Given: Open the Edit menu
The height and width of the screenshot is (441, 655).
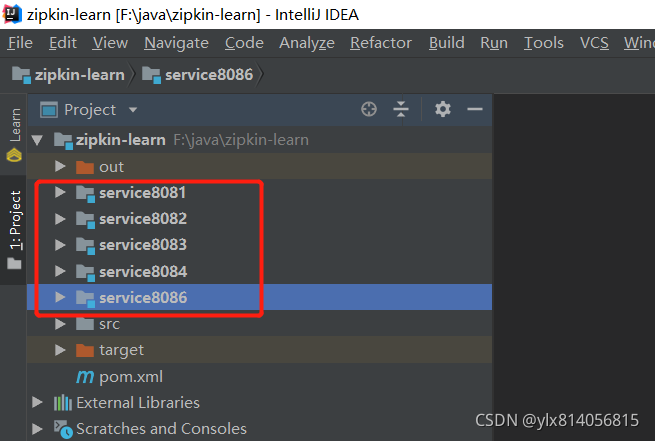Looking at the screenshot, I should pos(63,43).
